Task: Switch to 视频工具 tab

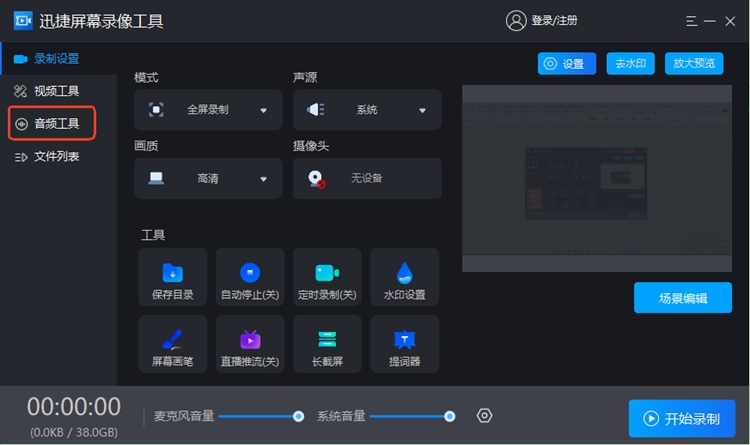Action: 58,91
